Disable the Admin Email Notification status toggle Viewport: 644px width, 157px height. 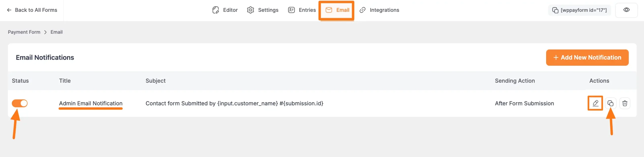20,103
